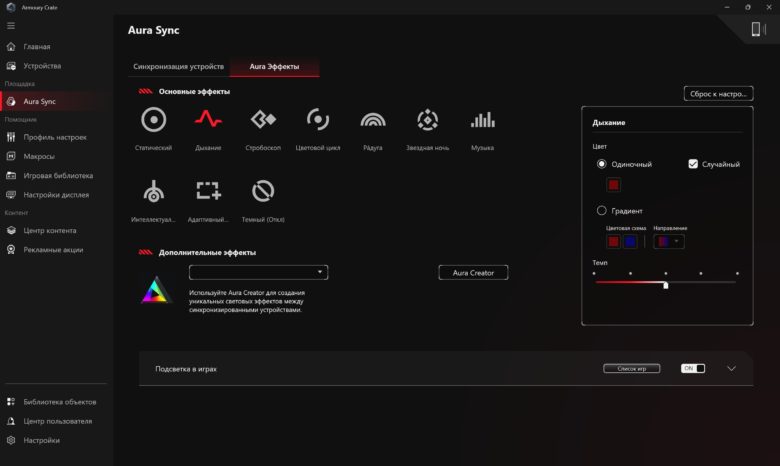Open the device icon at top right

pos(758,29)
